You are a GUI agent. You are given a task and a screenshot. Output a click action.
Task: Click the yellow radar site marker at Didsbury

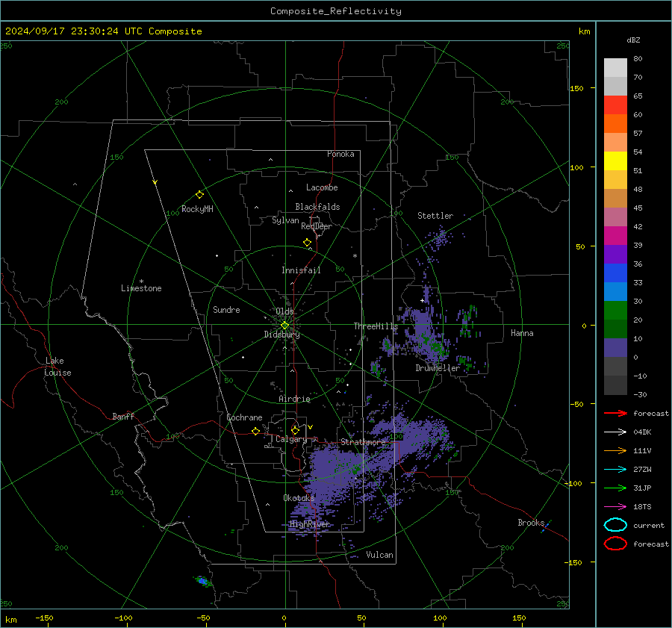[x=284, y=326]
